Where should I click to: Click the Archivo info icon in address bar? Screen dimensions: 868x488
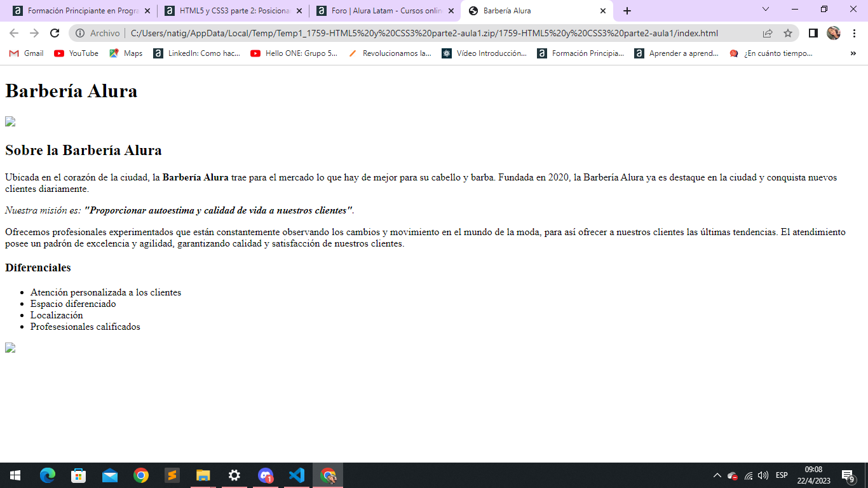click(81, 33)
